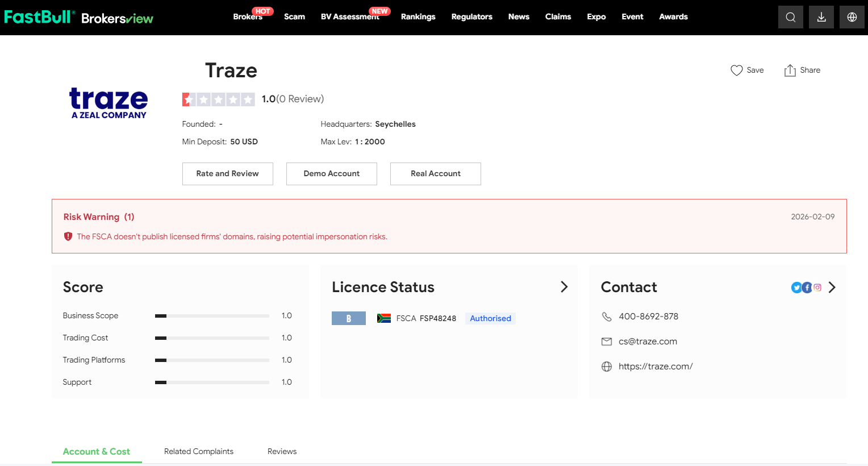The height and width of the screenshot is (466, 868).
Task: Open the BV Assessment menu
Action: click(x=349, y=17)
